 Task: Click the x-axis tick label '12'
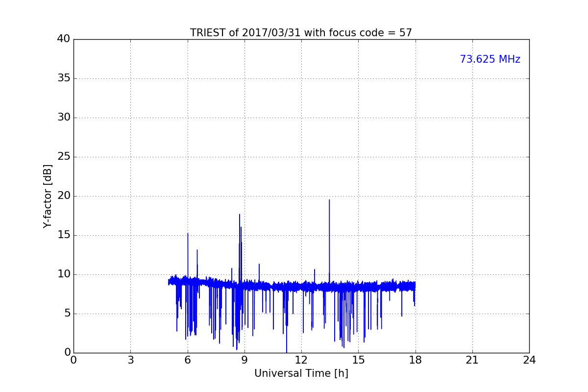(301, 360)
